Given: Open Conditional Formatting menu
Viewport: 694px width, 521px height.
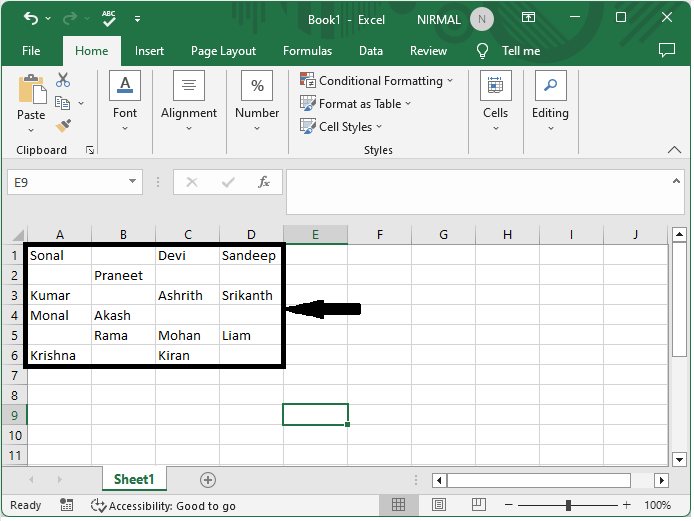Looking at the screenshot, I should (376, 81).
